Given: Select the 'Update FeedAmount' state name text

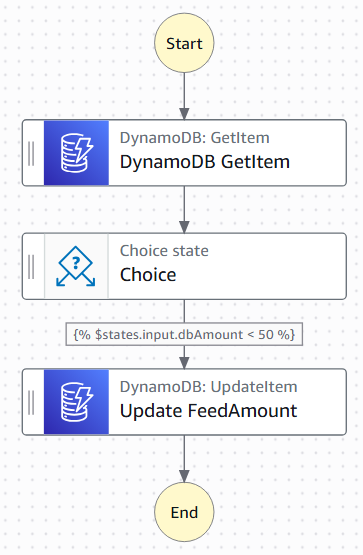Looking at the screenshot, I should pyautogui.click(x=208, y=411).
